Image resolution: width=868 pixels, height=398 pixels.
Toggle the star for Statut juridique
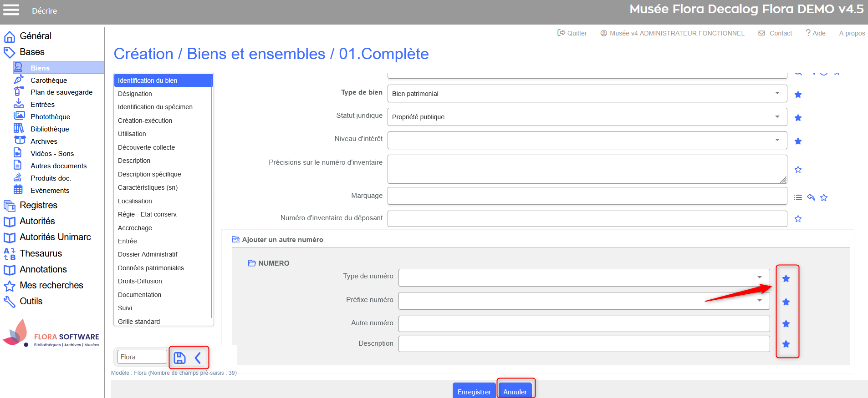coord(798,118)
